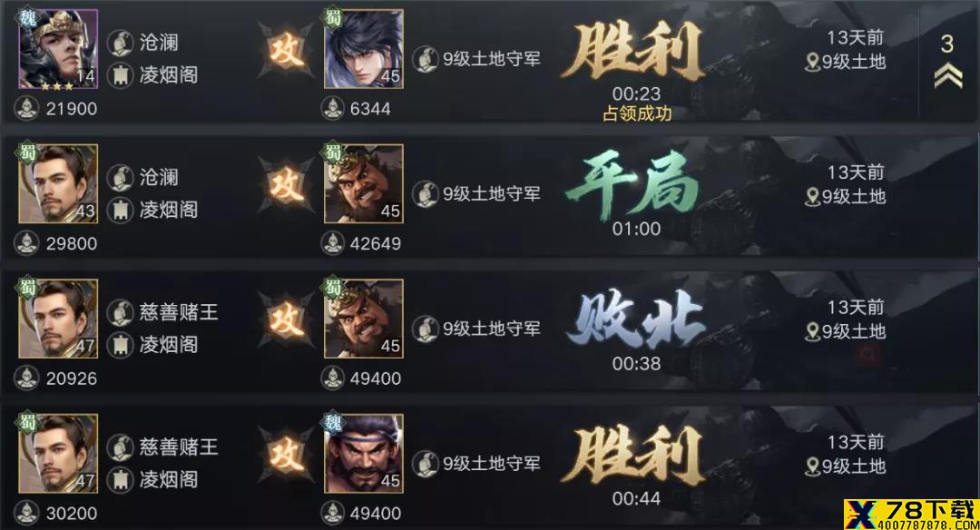
Task: Open the bearded defender portrait in 平局 row
Action: [364, 183]
